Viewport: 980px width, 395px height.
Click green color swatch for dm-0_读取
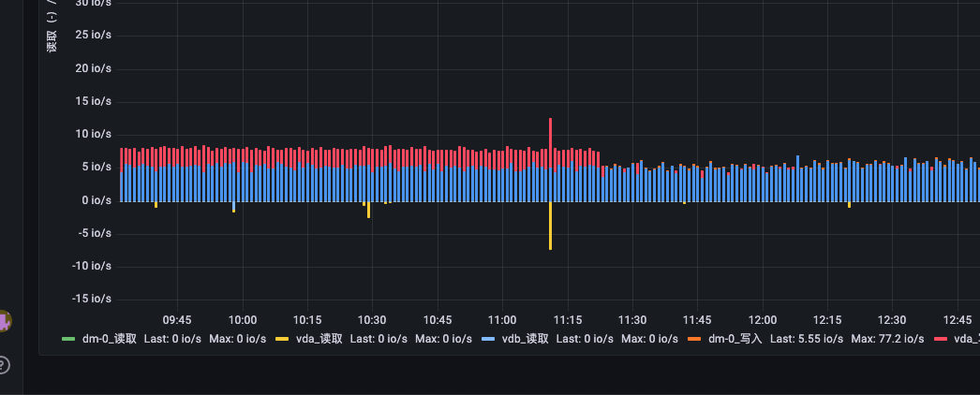coord(68,339)
